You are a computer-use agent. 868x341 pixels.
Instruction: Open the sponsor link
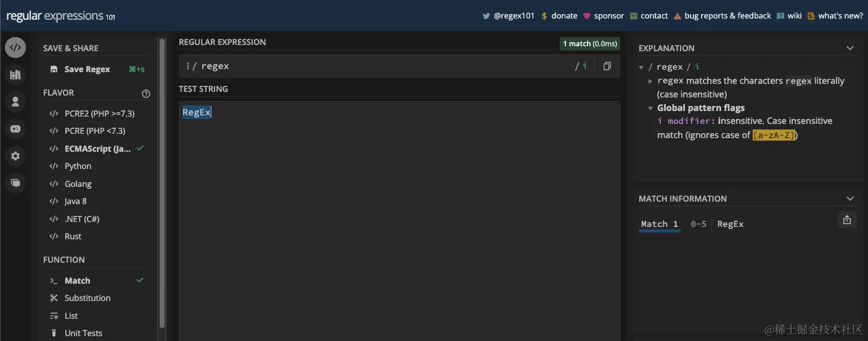point(609,16)
